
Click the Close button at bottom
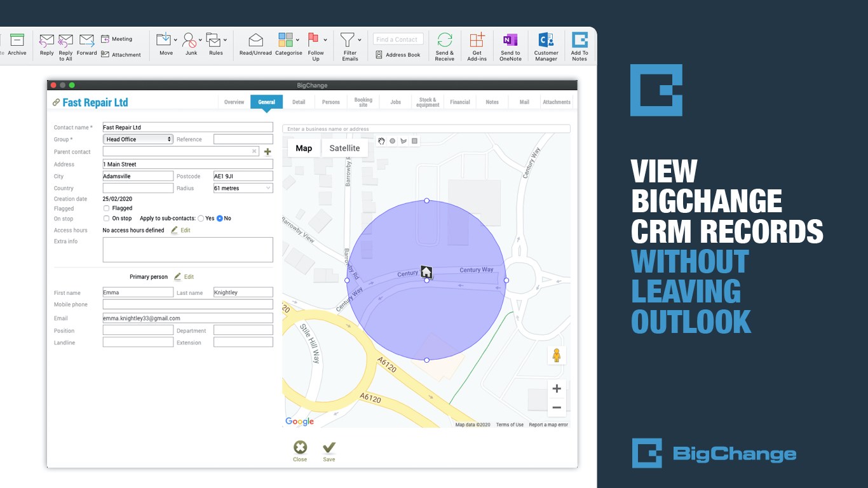click(x=300, y=452)
